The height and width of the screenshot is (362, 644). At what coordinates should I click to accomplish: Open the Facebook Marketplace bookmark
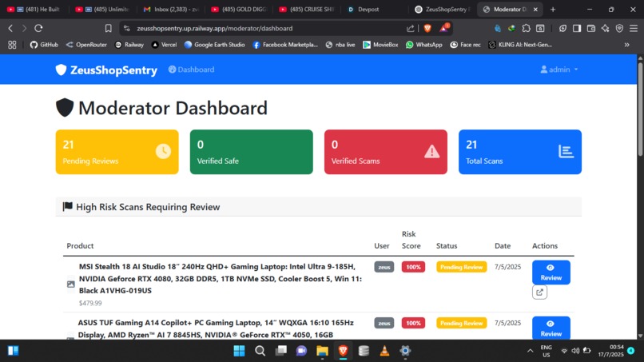285,45
